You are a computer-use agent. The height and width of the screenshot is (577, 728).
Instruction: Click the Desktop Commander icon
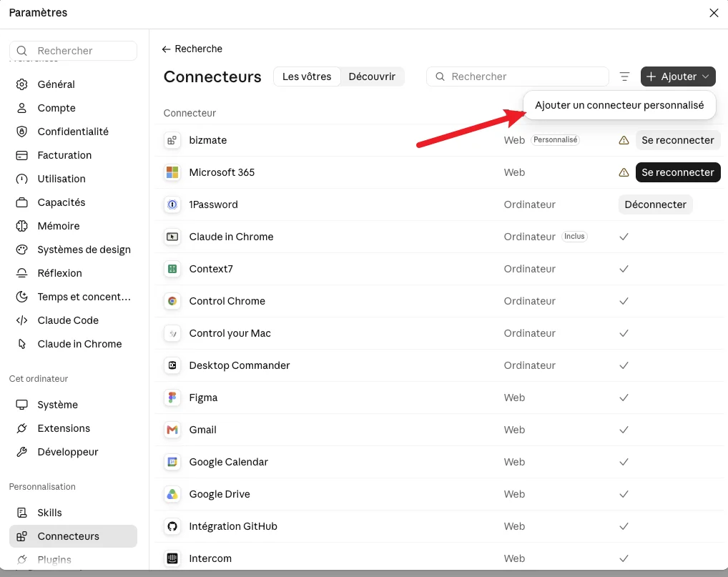(x=172, y=365)
